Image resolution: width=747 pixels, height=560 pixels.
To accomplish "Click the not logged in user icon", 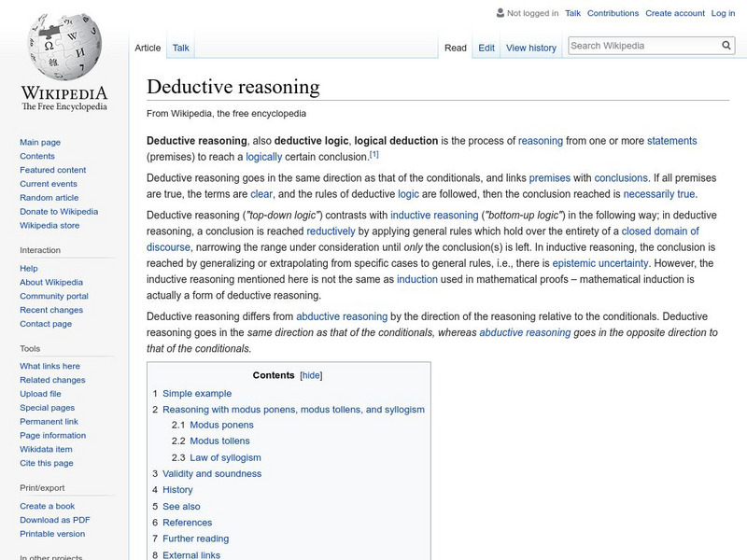I will click(x=500, y=13).
